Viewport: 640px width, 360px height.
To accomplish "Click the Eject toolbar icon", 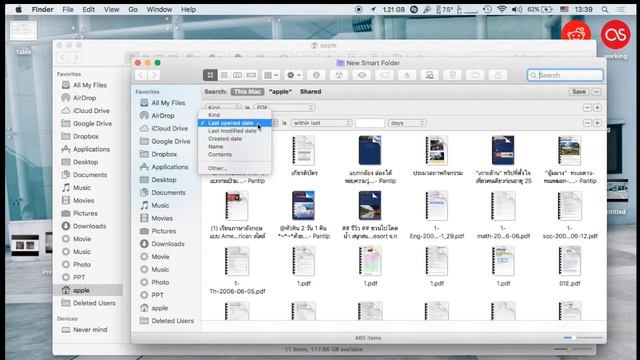I will tap(407, 75).
